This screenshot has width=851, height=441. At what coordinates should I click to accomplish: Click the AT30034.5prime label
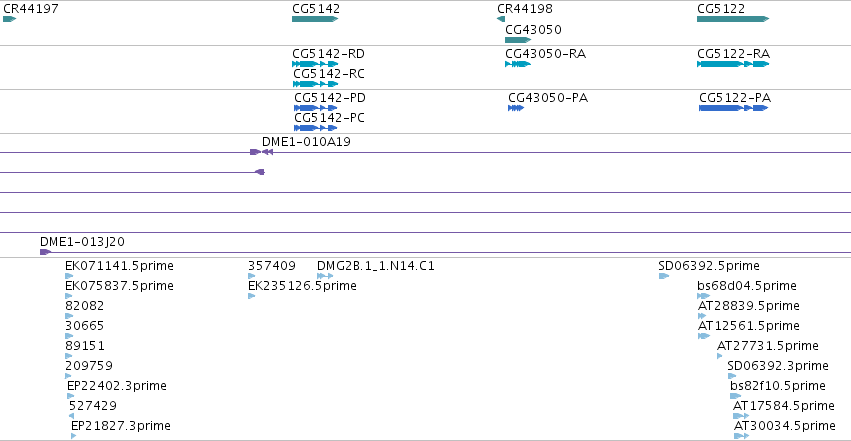click(784, 425)
